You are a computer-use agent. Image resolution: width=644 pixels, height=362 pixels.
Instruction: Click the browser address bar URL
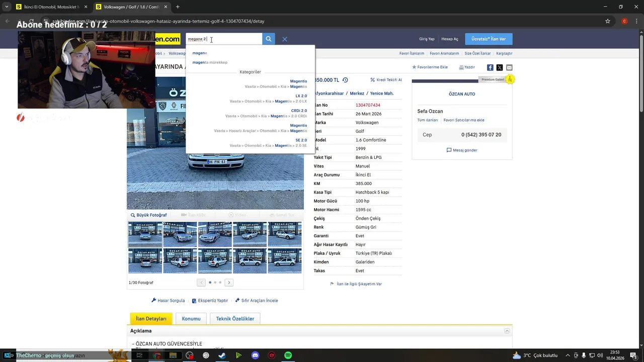point(158,21)
